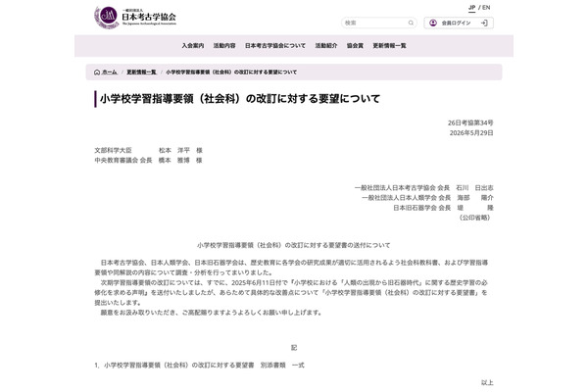Click the (公印省略) note
The width and height of the screenshot is (588, 392).
coord(474,218)
